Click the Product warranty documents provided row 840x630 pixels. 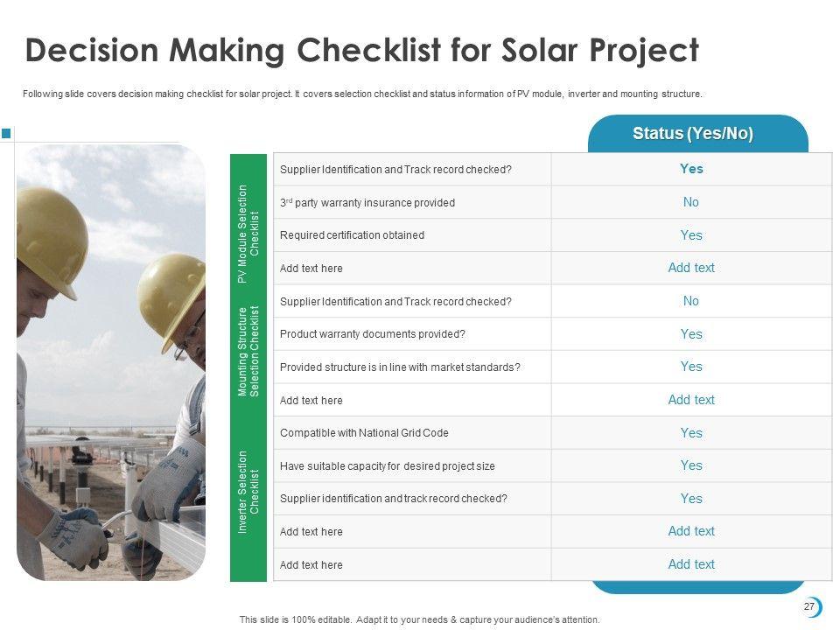(373, 334)
